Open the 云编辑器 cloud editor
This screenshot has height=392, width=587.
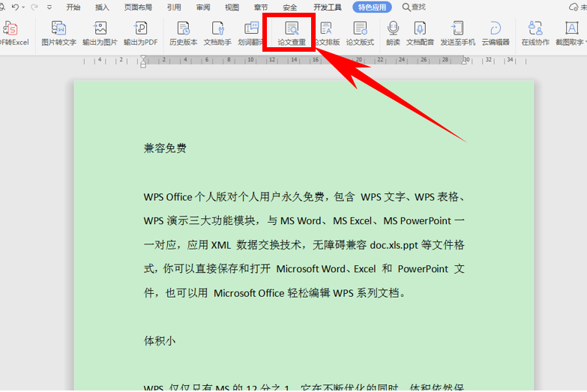click(496, 33)
